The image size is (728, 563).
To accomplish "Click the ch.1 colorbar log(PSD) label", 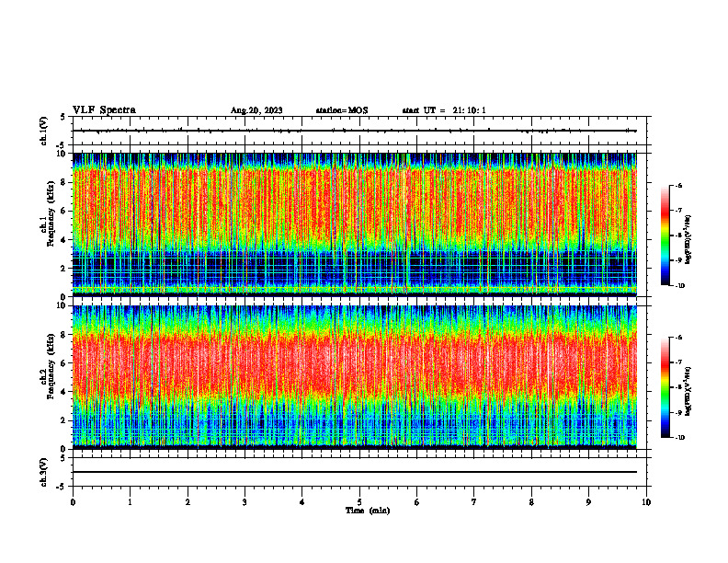I will tap(688, 240).
